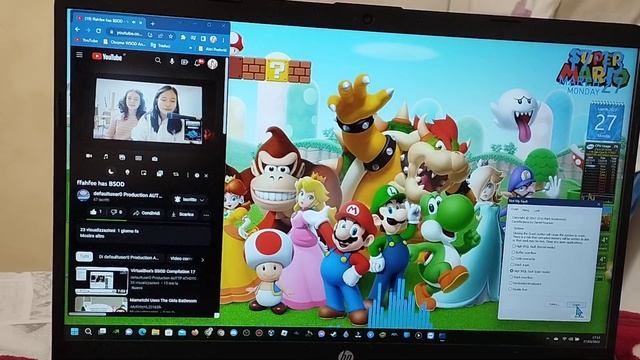Open defaultuser0 Production channel name
The image size is (640, 360).
[x=127, y=194]
